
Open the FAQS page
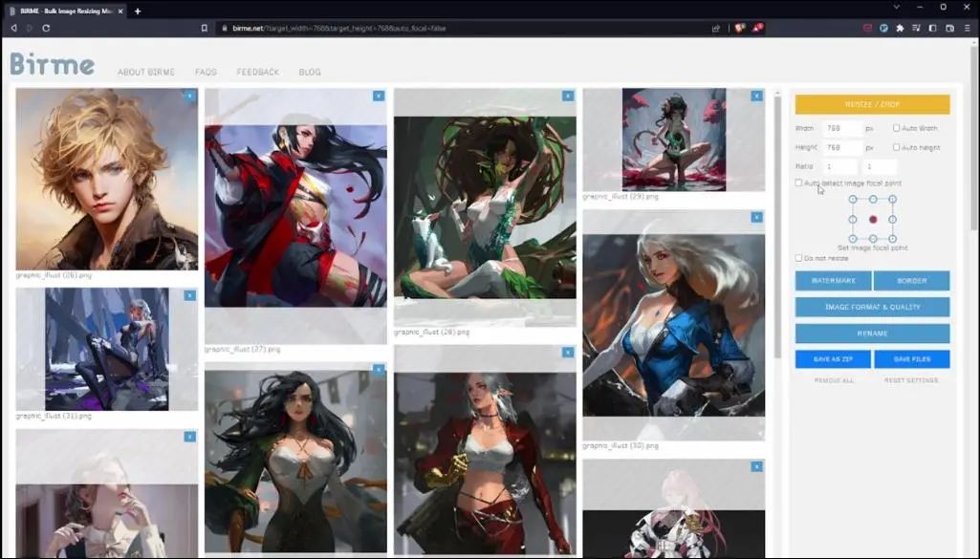point(206,73)
